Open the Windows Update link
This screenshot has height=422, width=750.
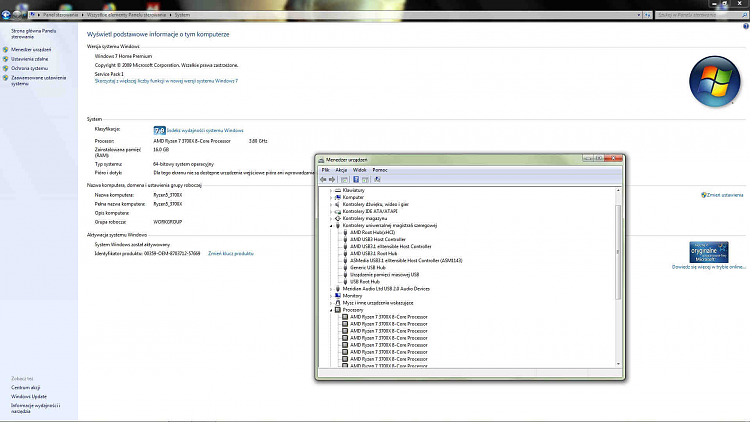click(x=29, y=397)
